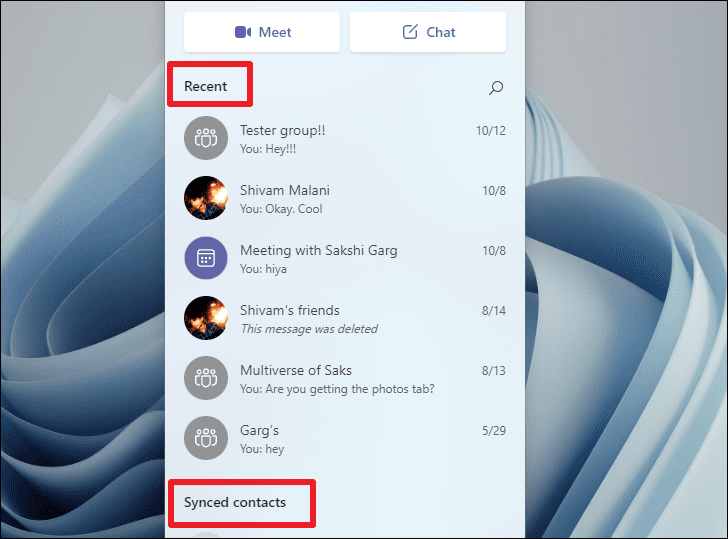The height and width of the screenshot is (539, 728).
Task: Click the Meet button
Action: pyautogui.click(x=262, y=32)
